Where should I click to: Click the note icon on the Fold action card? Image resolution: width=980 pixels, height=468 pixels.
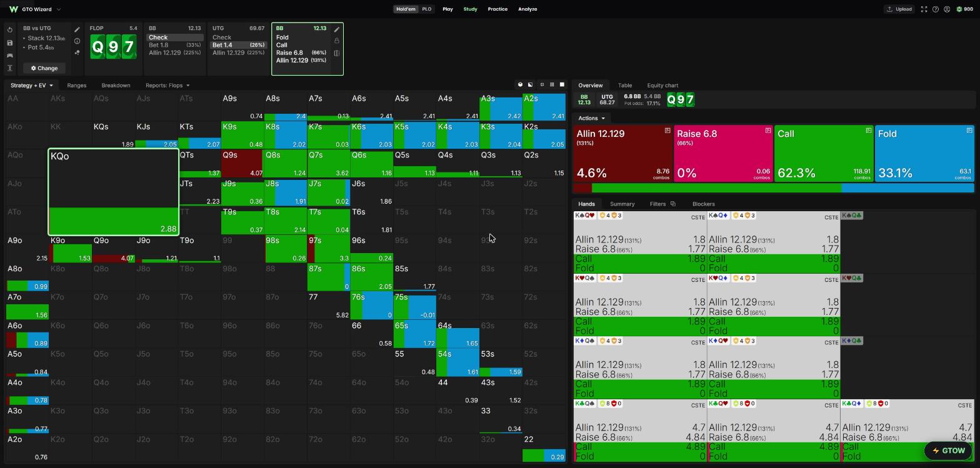coord(969,131)
